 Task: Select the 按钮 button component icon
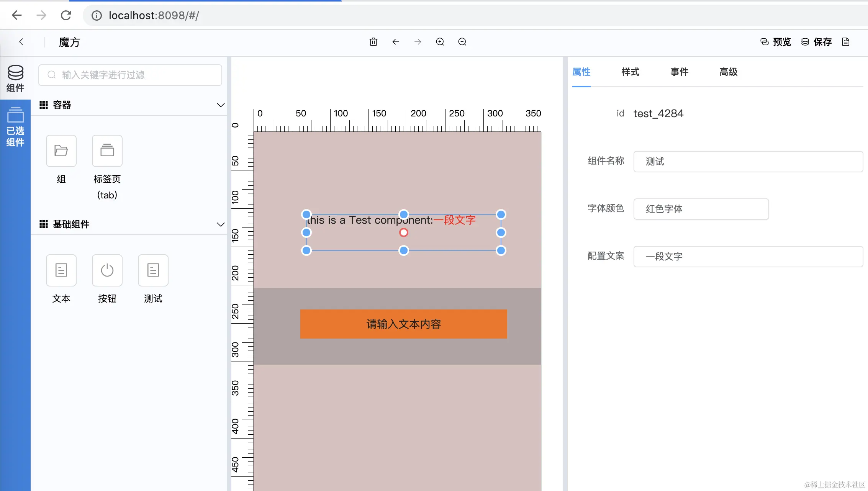click(107, 270)
